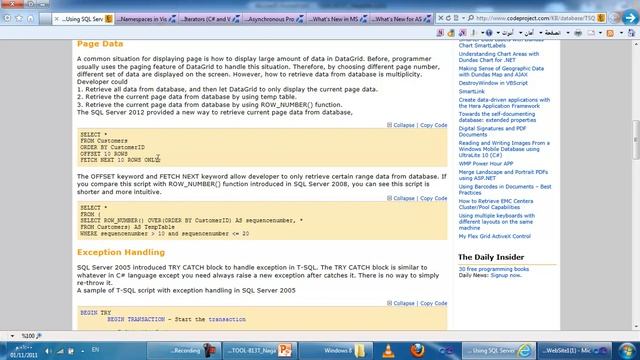Open the zoom level 100% dropdown arrow
The image size is (640, 360).
point(12,336)
